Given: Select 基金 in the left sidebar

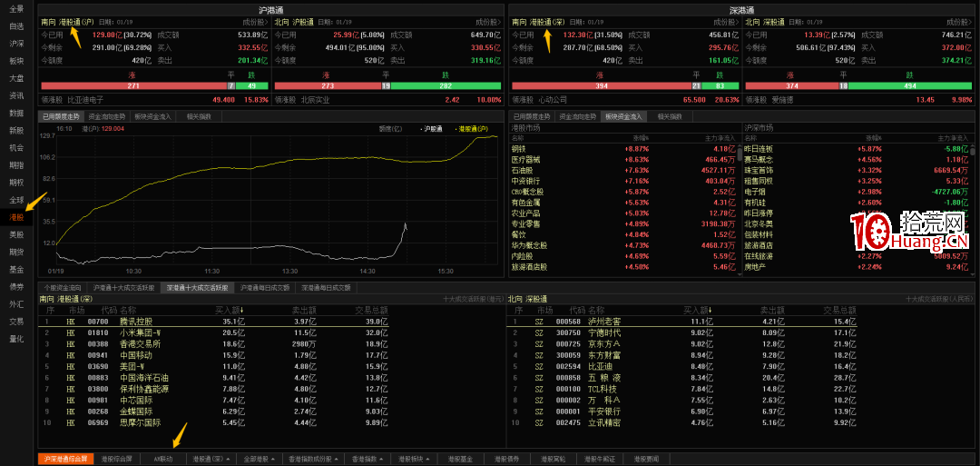Looking at the screenshot, I should pyautogui.click(x=16, y=269).
